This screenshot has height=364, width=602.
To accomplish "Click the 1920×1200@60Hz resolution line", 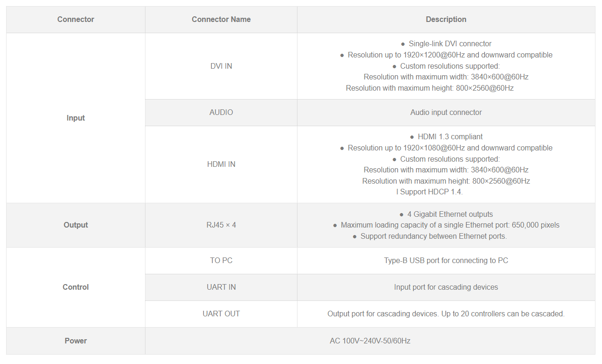I will [x=450, y=55].
